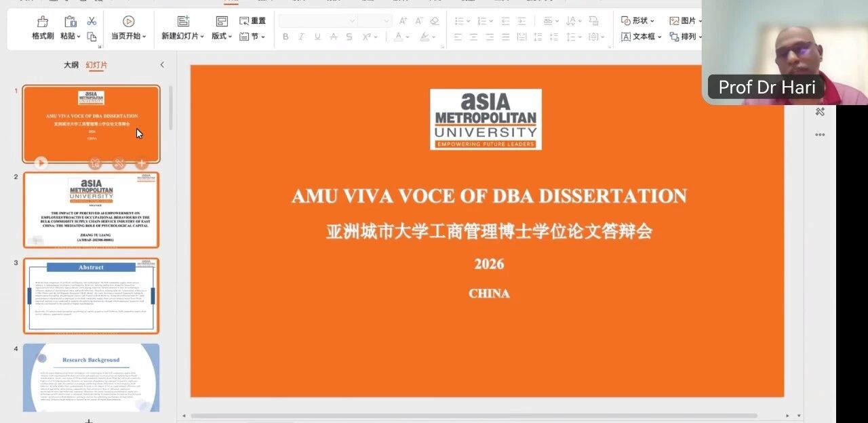868x423 pixels.
Task: Open the font size combo box
Action: 375,21
